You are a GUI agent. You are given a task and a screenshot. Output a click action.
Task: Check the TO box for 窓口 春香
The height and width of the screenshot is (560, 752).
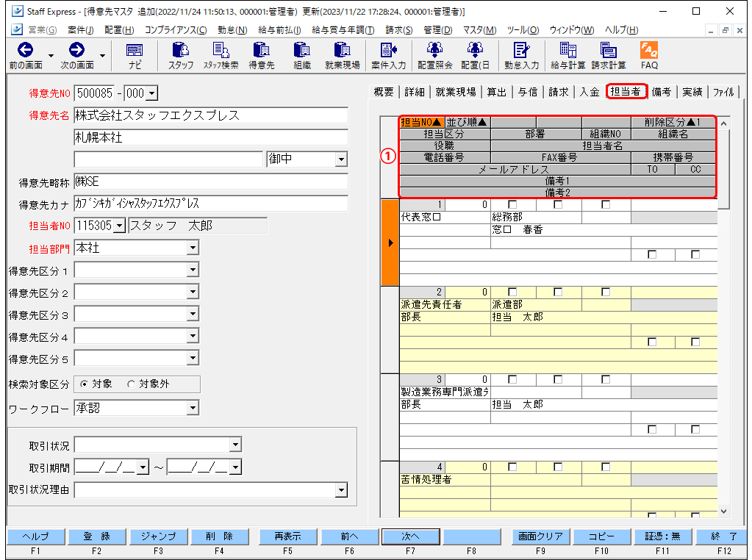(652, 254)
